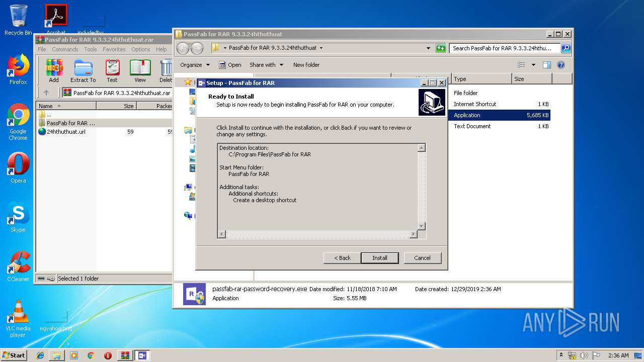Click the green refresh button in Explorer
This screenshot has height=362, width=644.
441,48
